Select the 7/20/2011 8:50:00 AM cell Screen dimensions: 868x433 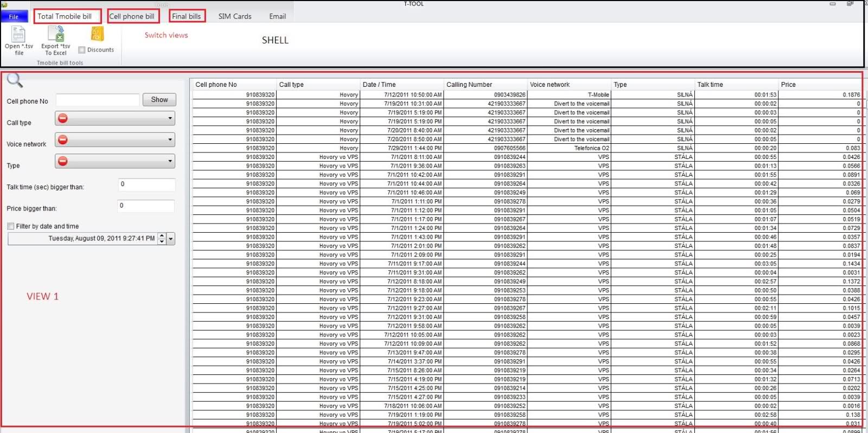(x=402, y=139)
